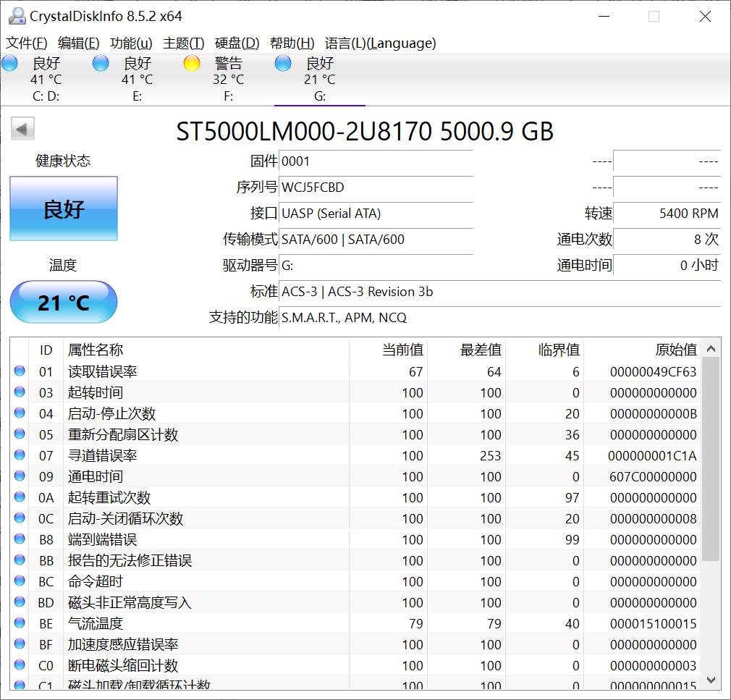
Task: Open the 硬盘(D) menu
Action: [234, 43]
